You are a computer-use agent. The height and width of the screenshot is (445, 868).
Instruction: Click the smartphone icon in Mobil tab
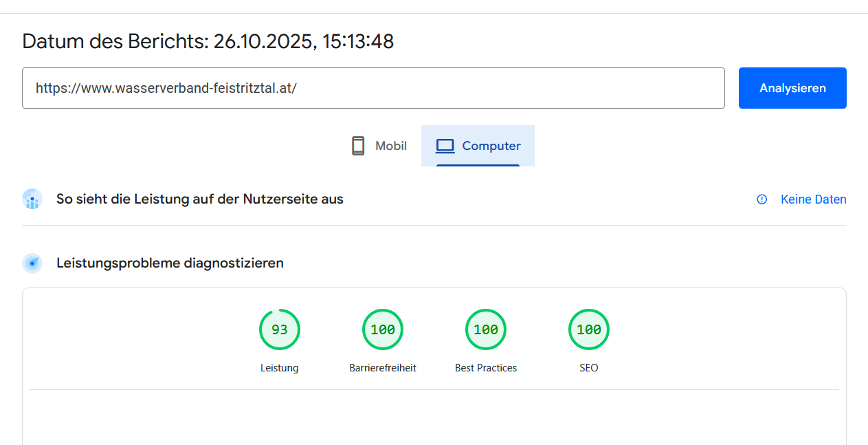[357, 146]
